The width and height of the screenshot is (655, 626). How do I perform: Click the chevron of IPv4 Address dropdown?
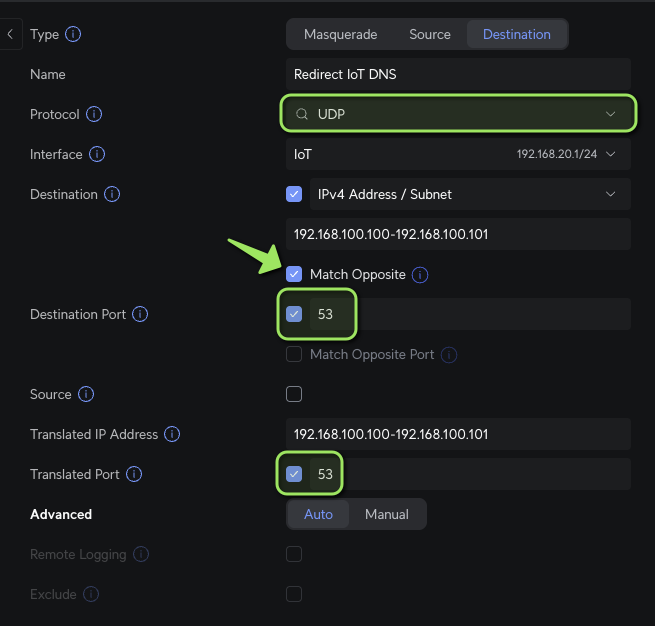[610, 194]
